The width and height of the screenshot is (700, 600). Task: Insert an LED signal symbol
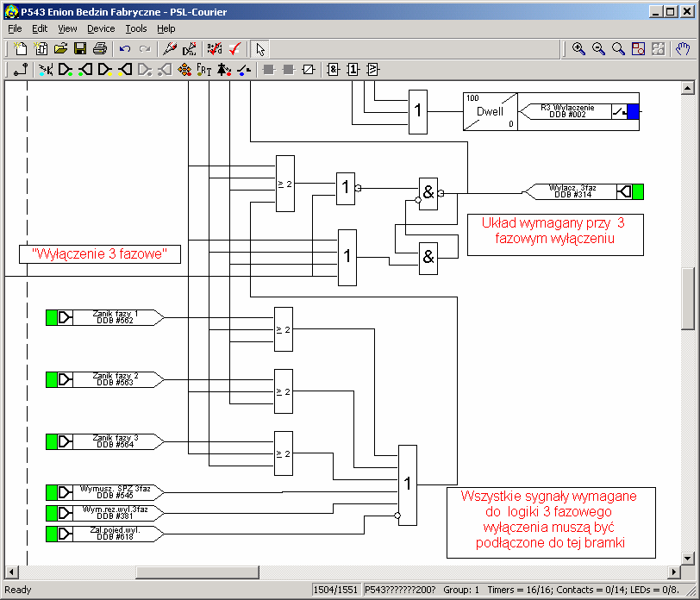click(x=224, y=70)
